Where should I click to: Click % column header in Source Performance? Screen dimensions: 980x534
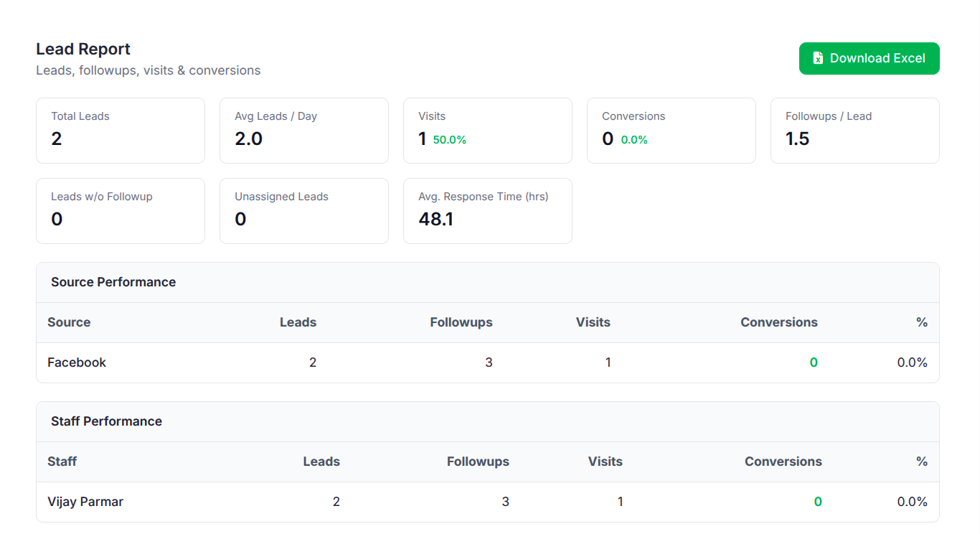pos(922,322)
